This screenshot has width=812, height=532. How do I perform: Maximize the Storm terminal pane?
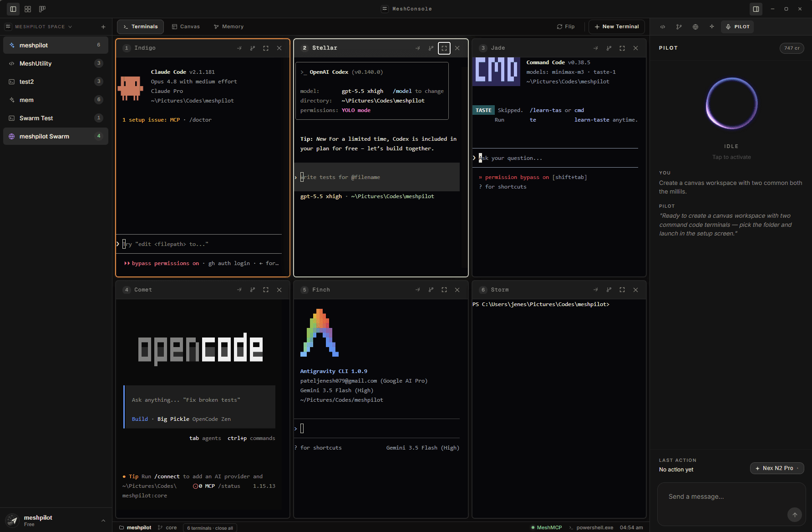(x=622, y=290)
